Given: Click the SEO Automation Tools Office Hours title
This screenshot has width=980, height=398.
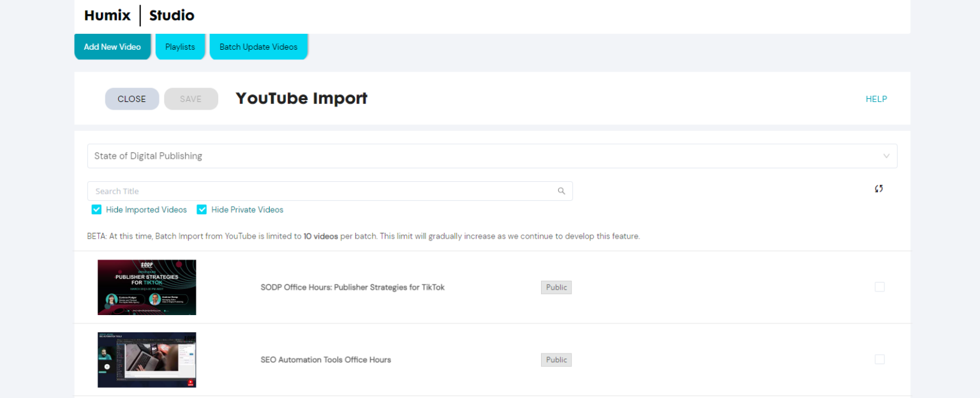Looking at the screenshot, I should tap(325, 360).
